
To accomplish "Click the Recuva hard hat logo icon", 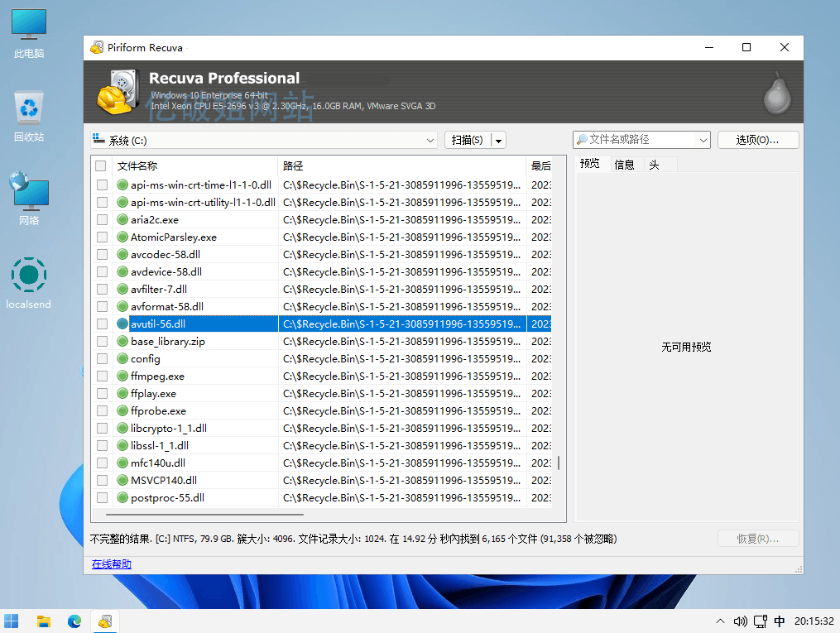I will (x=118, y=91).
